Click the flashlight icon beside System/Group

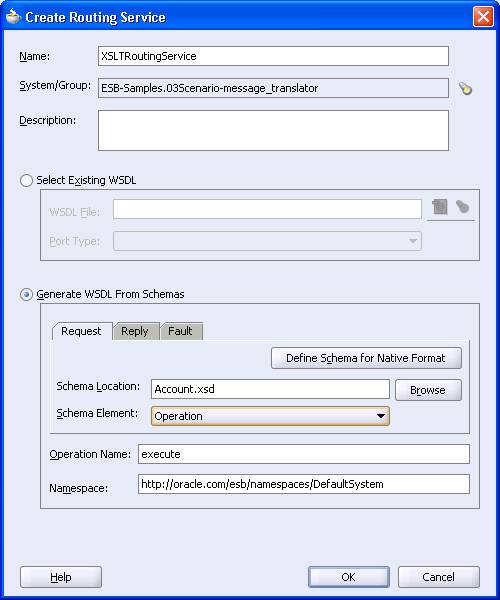(466, 88)
